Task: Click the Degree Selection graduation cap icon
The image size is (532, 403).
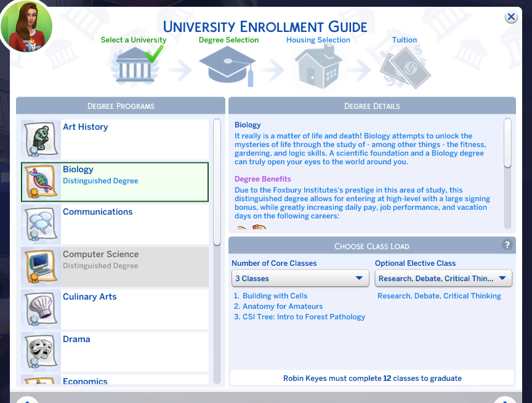Action: click(x=227, y=66)
